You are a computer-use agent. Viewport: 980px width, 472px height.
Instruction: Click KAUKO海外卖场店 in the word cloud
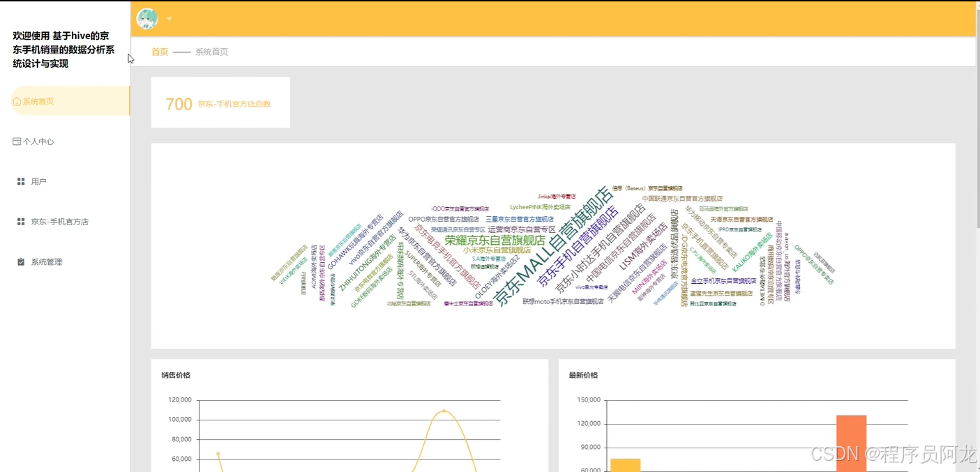(x=752, y=252)
